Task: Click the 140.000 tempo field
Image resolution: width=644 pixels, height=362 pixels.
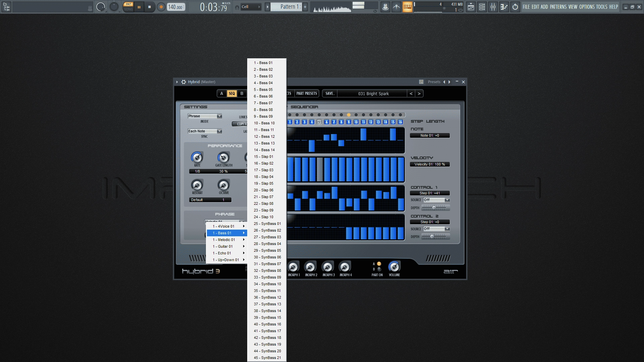Action: [176, 7]
